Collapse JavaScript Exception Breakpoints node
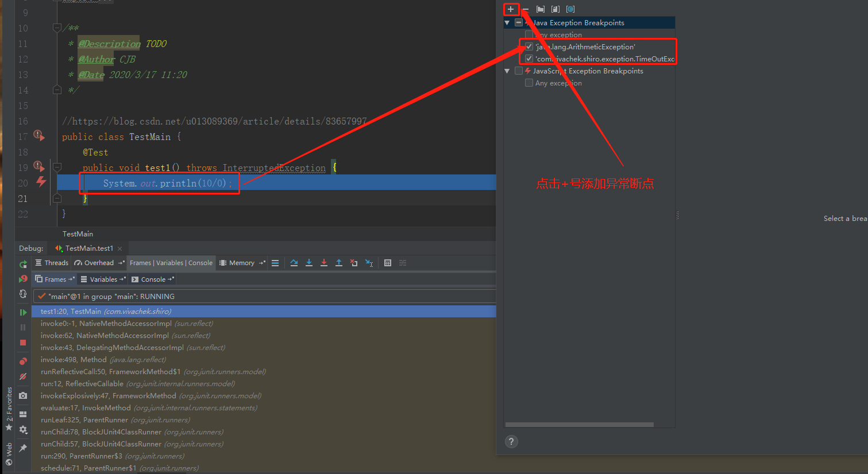This screenshot has width=868, height=474. [507, 71]
